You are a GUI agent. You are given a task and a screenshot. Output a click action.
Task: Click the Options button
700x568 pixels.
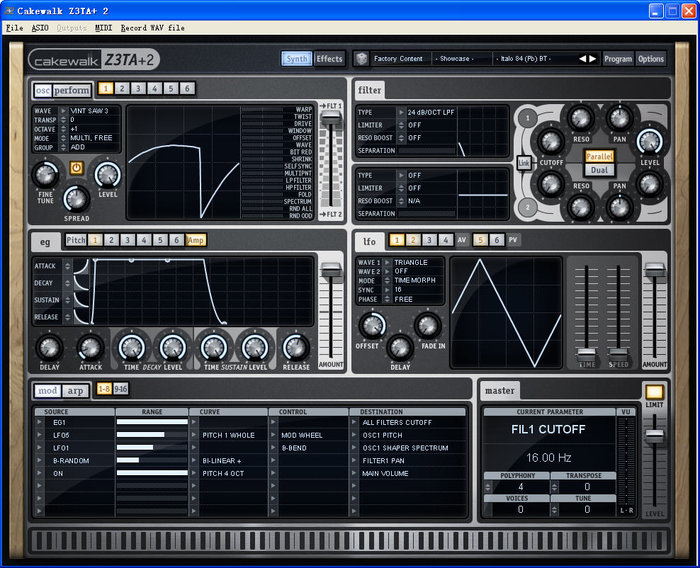pos(651,59)
